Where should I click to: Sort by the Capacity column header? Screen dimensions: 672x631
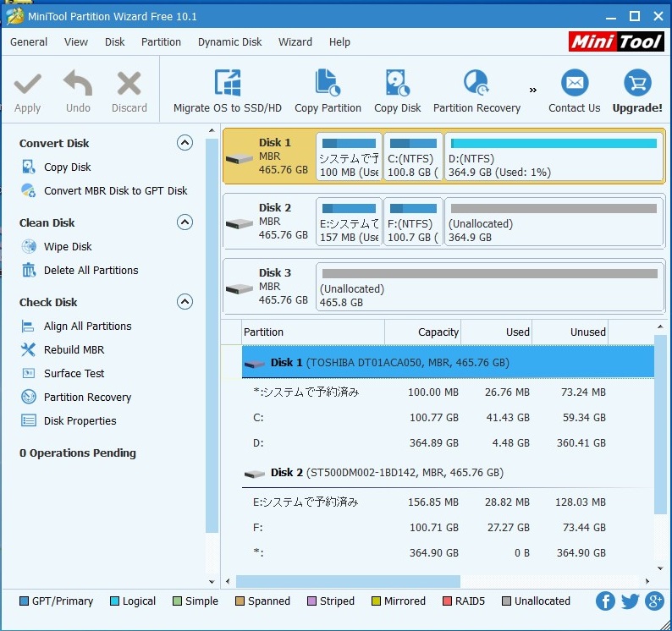(422, 332)
